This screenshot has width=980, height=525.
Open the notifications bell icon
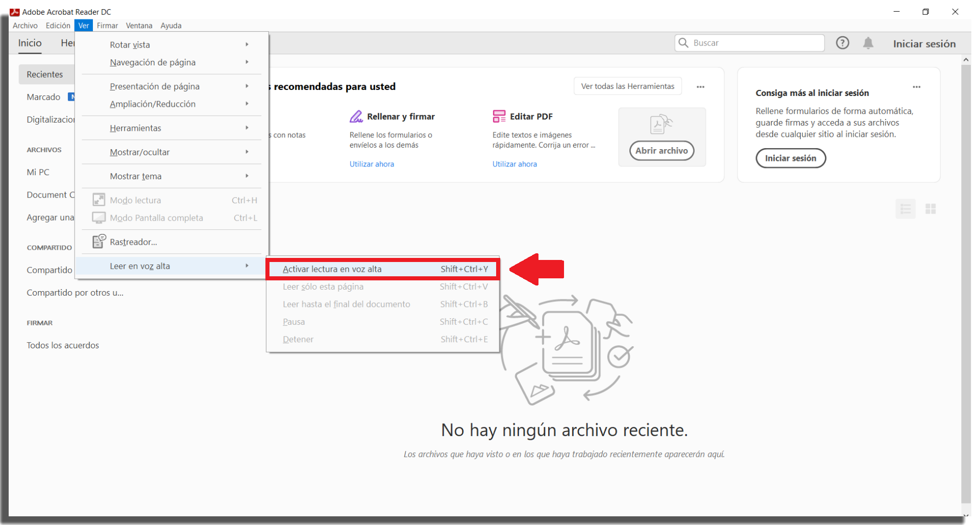click(x=868, y=43)
